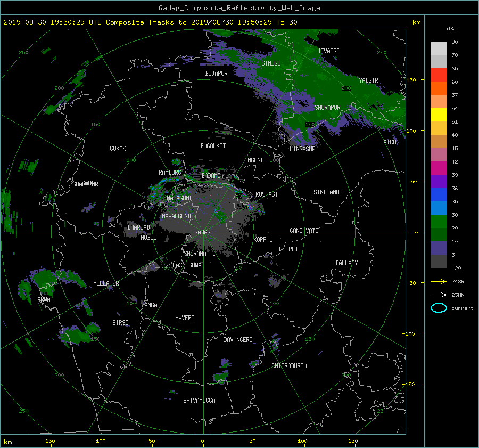Click the GOKAK city label
Viewport: 479px width, 448px height.
coord(118,149)
